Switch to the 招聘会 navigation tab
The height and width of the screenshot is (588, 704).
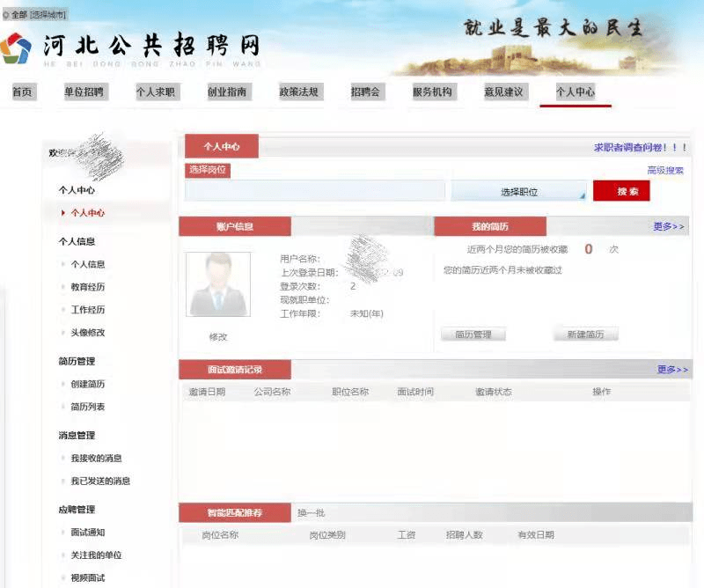pos(364,91)
